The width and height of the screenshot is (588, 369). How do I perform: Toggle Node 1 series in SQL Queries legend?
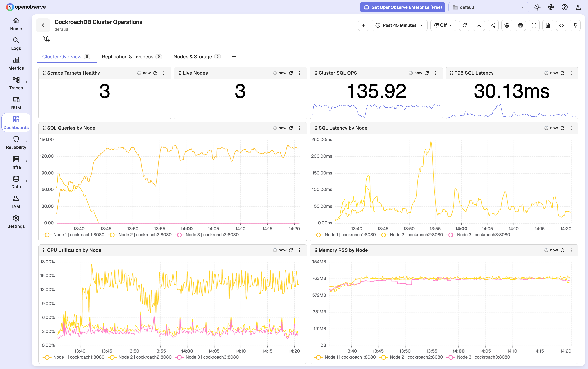click(74, 235)
